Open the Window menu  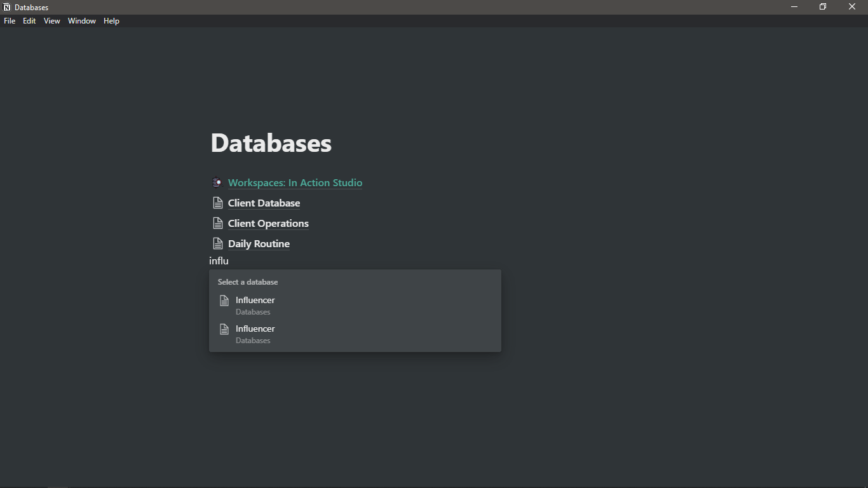pyautogui.click(x=82, y=21)
